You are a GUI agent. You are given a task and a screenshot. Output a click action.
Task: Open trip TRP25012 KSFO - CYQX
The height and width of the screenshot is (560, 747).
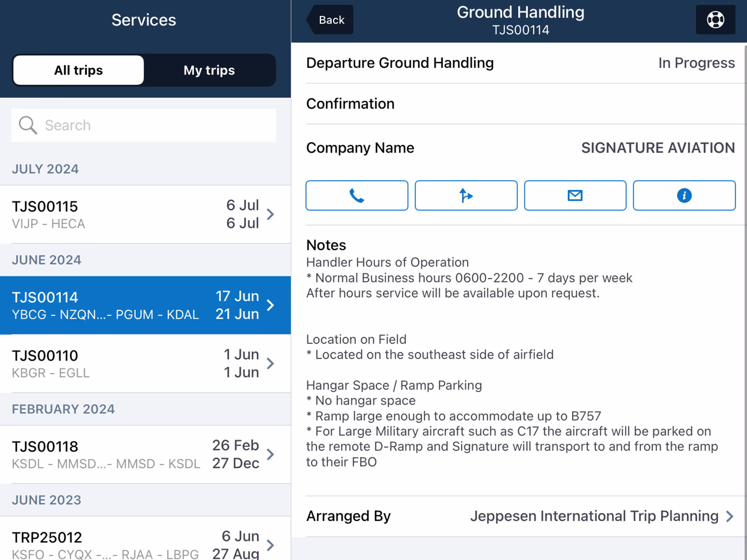point(145,539)
